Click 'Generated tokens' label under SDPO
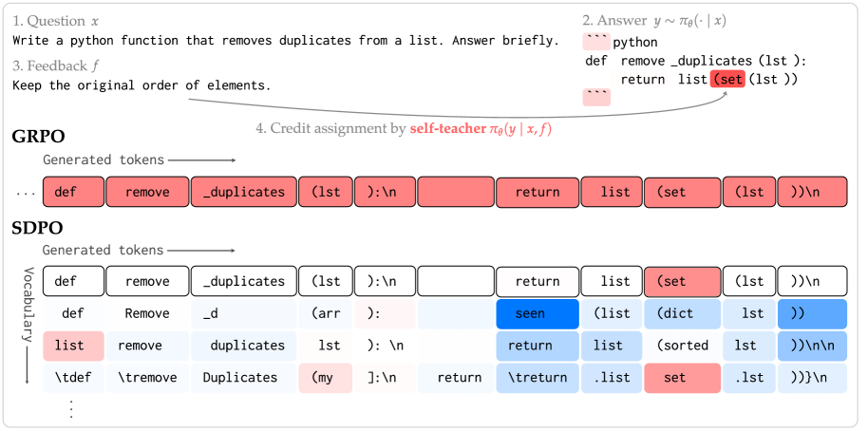Viewport: 868px width, 431px height. [104, 250]
